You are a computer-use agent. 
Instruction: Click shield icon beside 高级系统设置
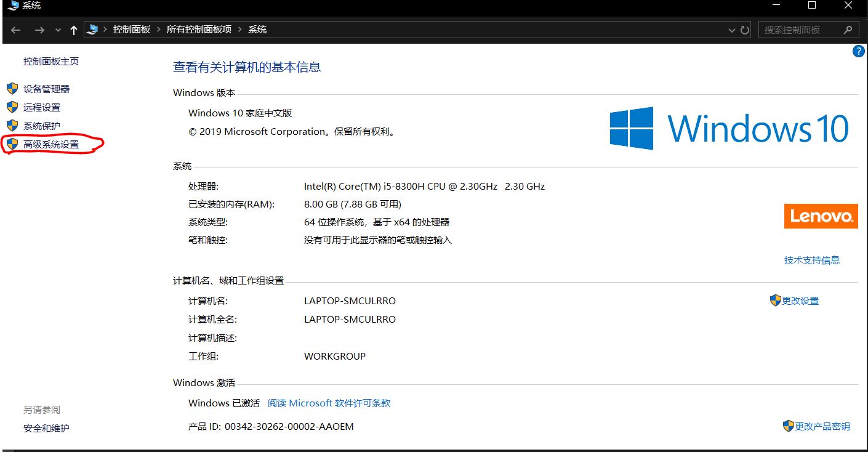pos(12,144)
